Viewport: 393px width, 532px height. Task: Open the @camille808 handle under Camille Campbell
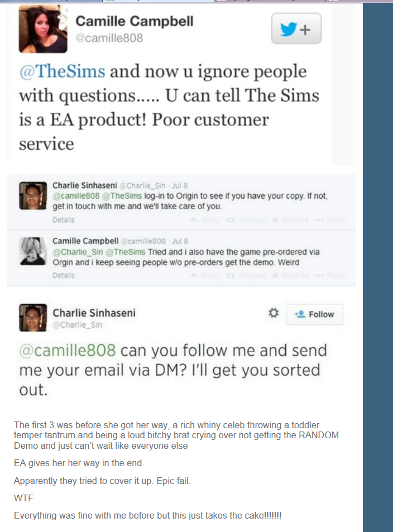(109, 37)
